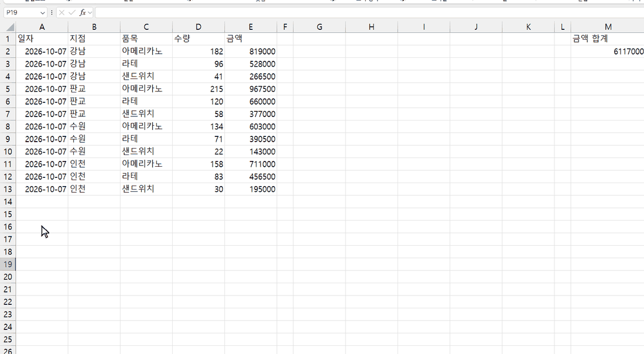Select the quantity cell 96
The height and width of the screenshot is (354, 644).
198,64
